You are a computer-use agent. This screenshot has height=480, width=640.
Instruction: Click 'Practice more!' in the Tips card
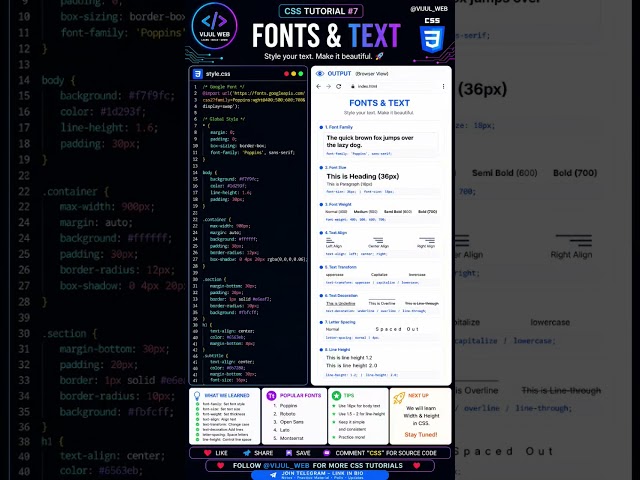point(352,437)
